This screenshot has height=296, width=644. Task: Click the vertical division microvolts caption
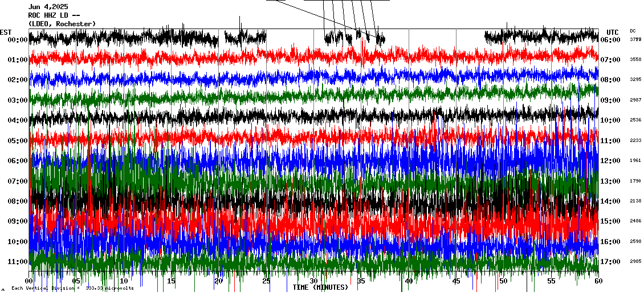[x=72, y=288]
